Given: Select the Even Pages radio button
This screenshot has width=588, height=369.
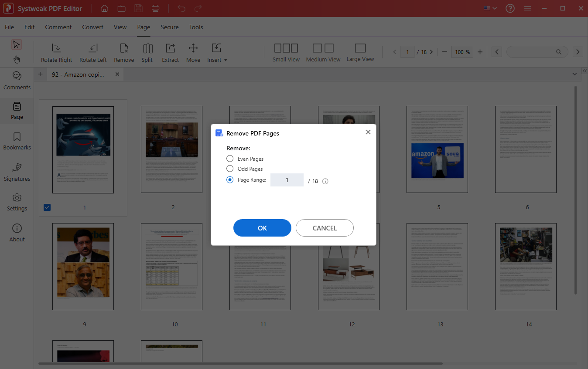Looking at the screenshot, I should tap(230, 159).
